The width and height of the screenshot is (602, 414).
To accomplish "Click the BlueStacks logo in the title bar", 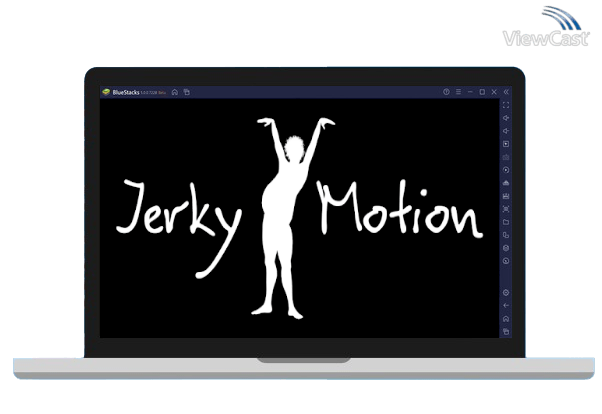I will [x=106, y=92].
